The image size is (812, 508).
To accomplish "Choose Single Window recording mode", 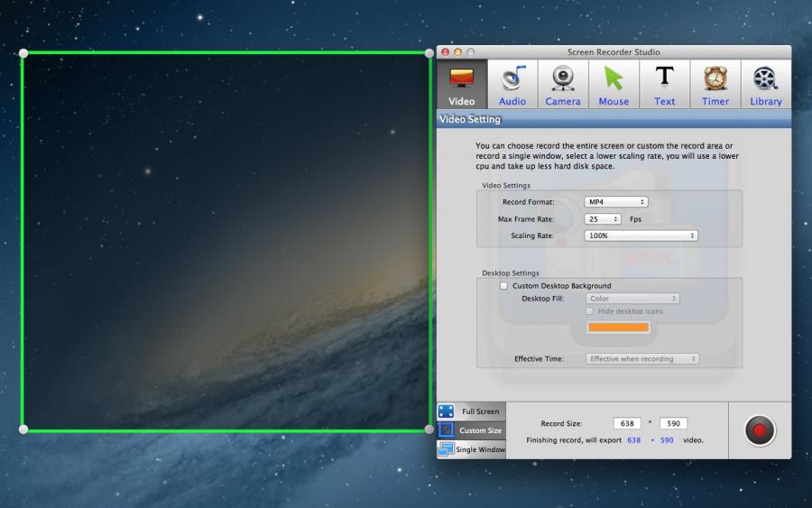I will 471,449.
